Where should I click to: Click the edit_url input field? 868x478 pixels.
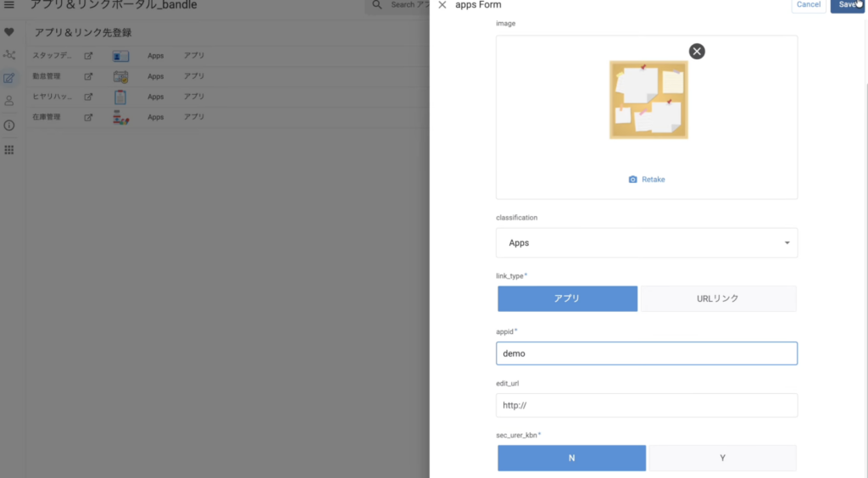click(646, 405)
